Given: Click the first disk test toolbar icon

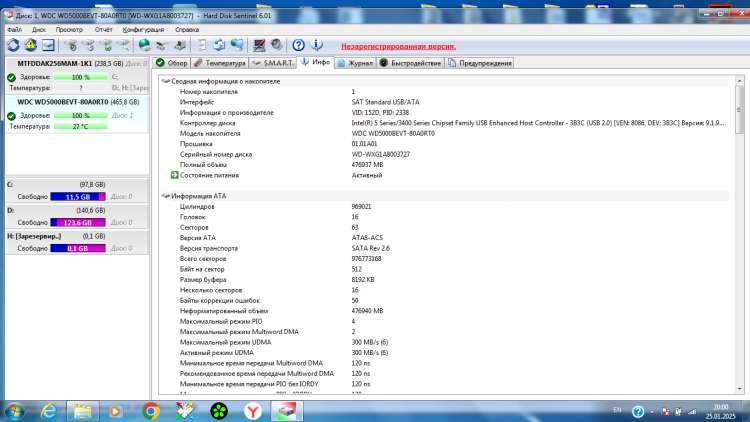Looking at the screenshot, I should [71, 45].
